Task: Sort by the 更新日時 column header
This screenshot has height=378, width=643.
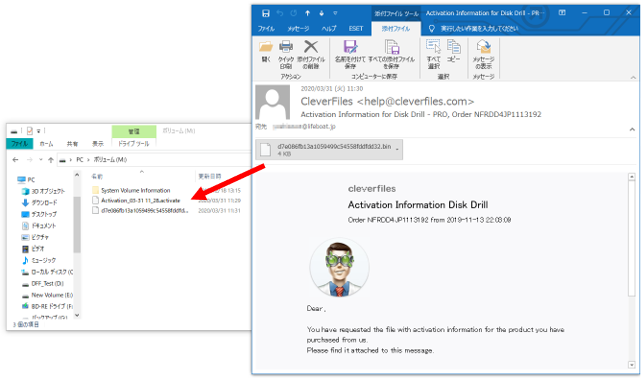Action: coord(210,176)
